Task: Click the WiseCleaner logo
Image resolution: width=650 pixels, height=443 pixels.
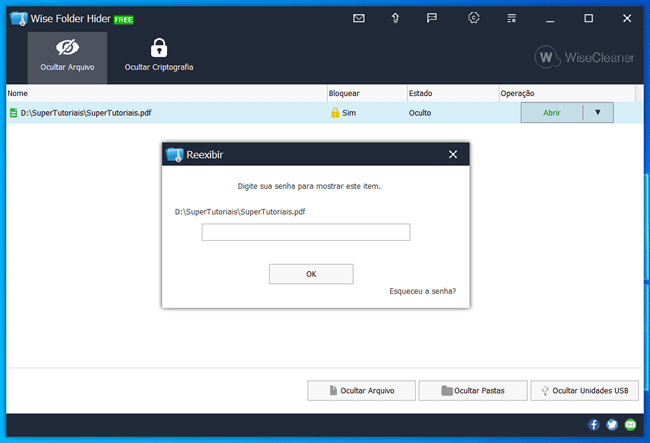Action: 585,58
